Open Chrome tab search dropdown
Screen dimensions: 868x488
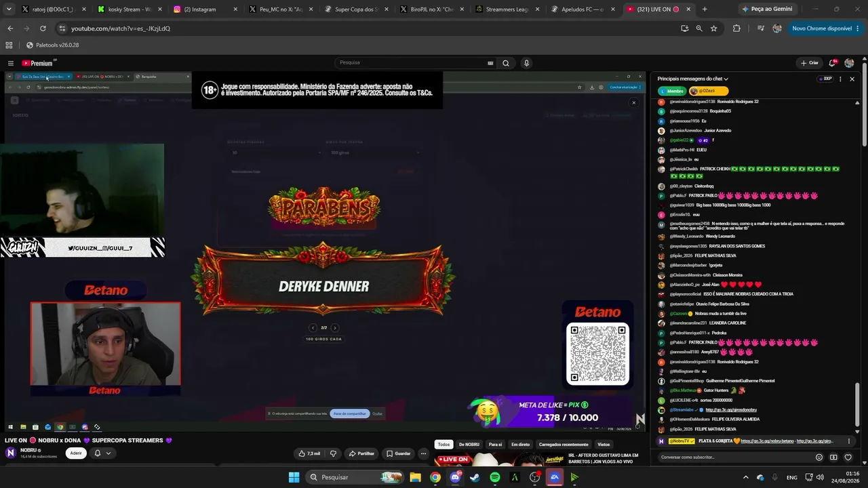(9, 9)
